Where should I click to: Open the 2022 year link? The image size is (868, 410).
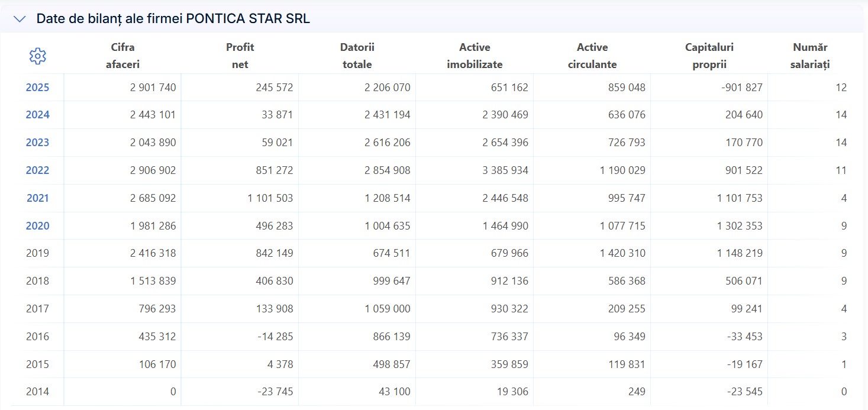(37, 170)
